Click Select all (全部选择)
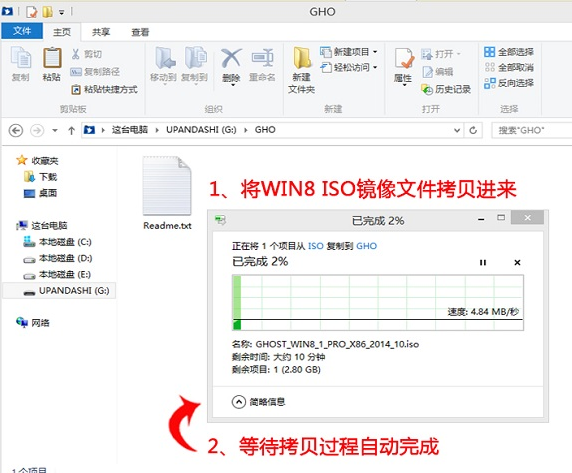Screen dimensions: 572x473 pos(509,52)
